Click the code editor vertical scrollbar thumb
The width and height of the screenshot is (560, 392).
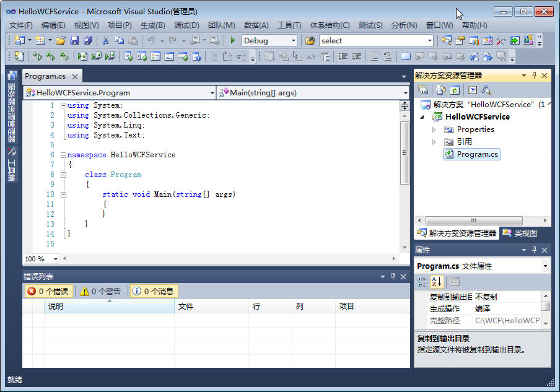click(405, 153)
